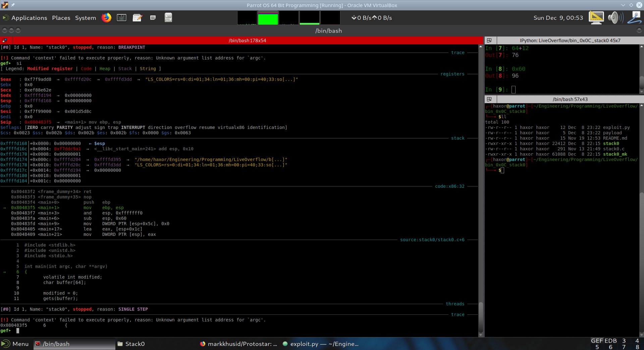Click the 'gets(buffer);' source line

click(x=60, y=298)
